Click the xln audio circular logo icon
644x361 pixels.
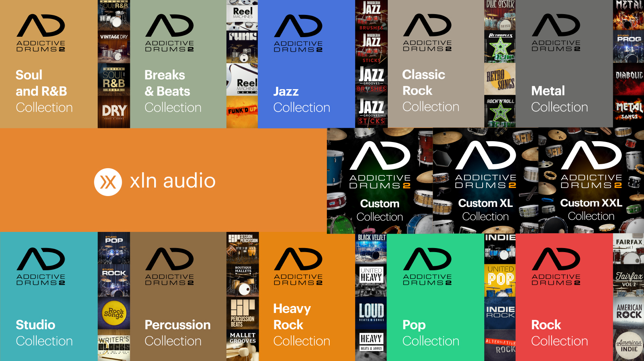pos(108,182)
